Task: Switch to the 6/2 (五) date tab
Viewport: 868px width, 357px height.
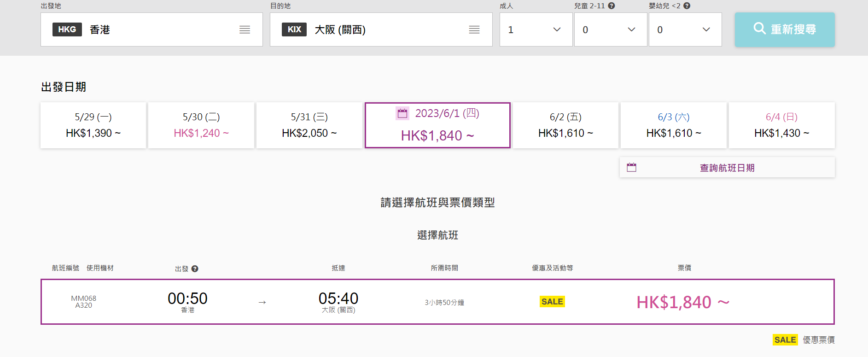Action: [x=565, y=125]
